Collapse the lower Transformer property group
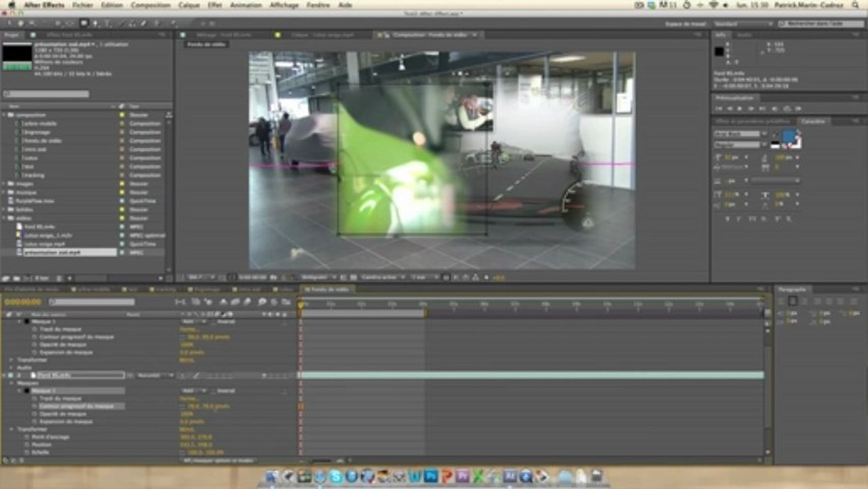 11,429
